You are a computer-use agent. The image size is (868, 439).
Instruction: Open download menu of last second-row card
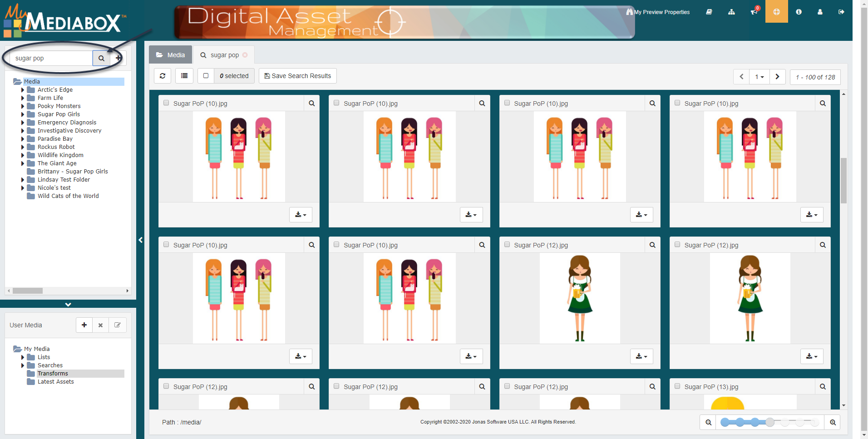tap(812, 356)
